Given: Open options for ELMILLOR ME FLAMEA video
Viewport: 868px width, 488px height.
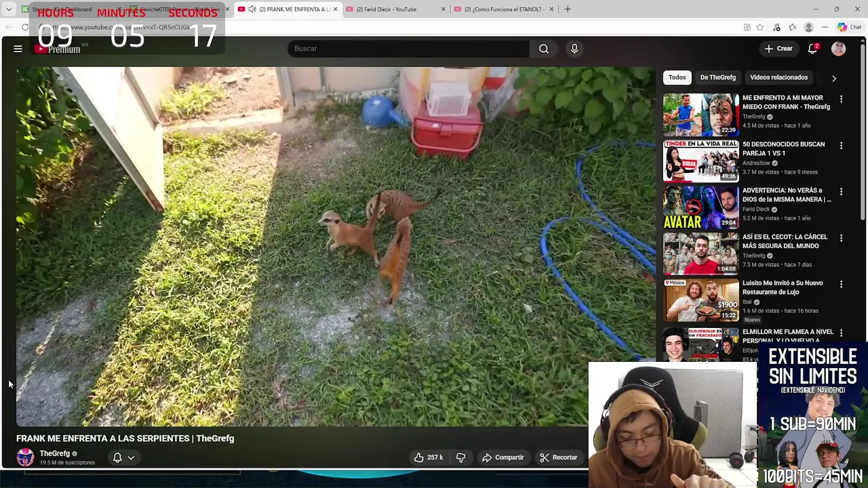Looking at the screenshot, I should click(841, 333).
